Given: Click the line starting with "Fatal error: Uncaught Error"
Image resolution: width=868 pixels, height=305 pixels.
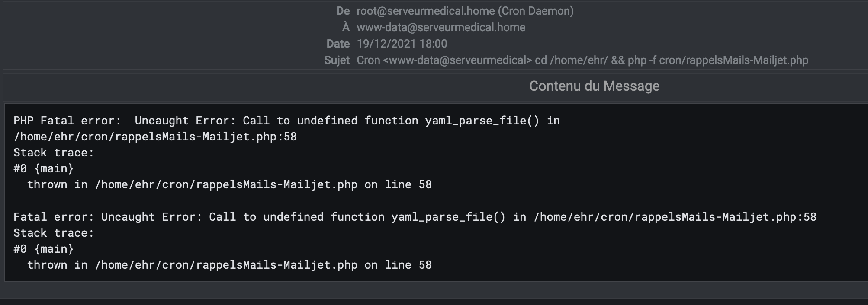Looking at the screenshot, I should coord(415,217).
